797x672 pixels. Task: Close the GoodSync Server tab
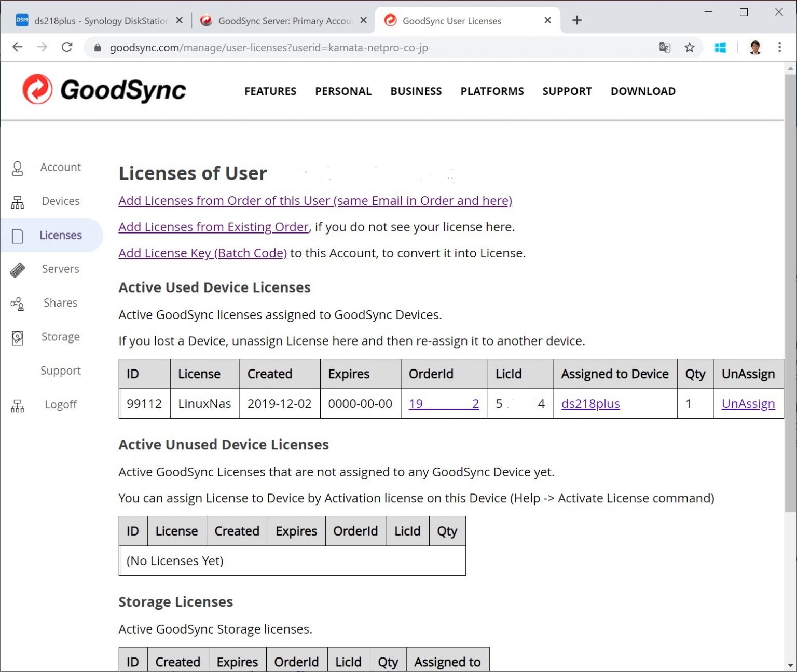coord(363,20)
